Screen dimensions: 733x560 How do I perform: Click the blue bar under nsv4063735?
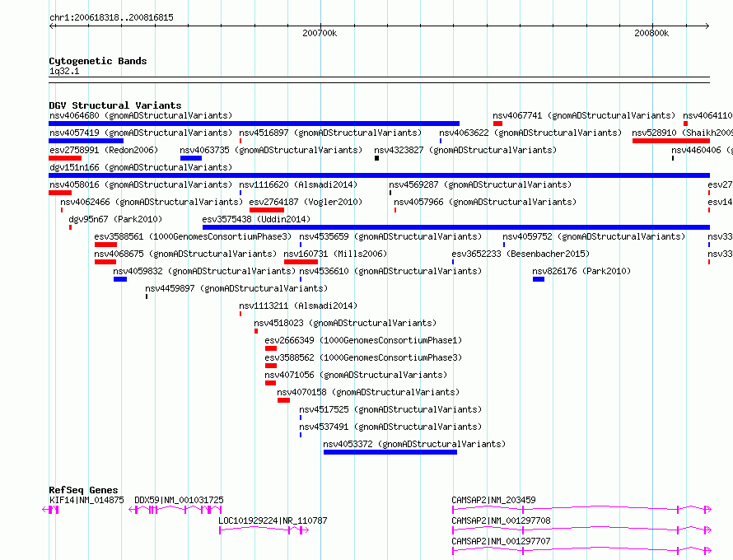191,158
